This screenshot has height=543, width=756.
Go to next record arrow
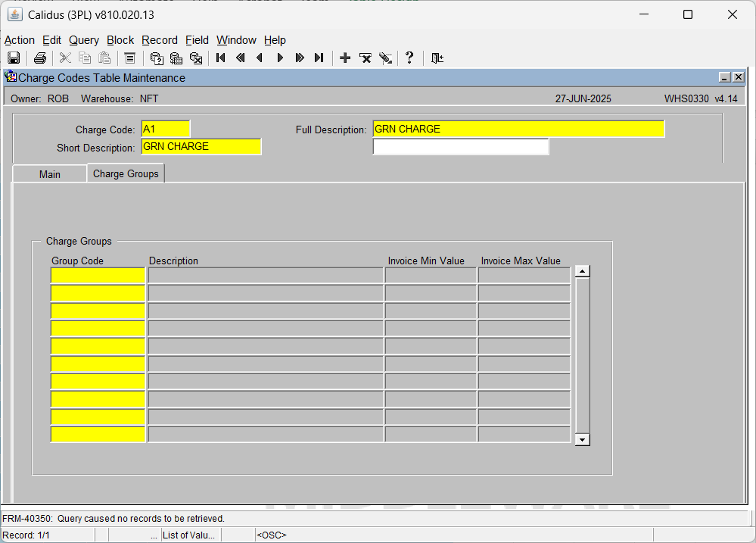pyautogui.click(x=280, y=58)
